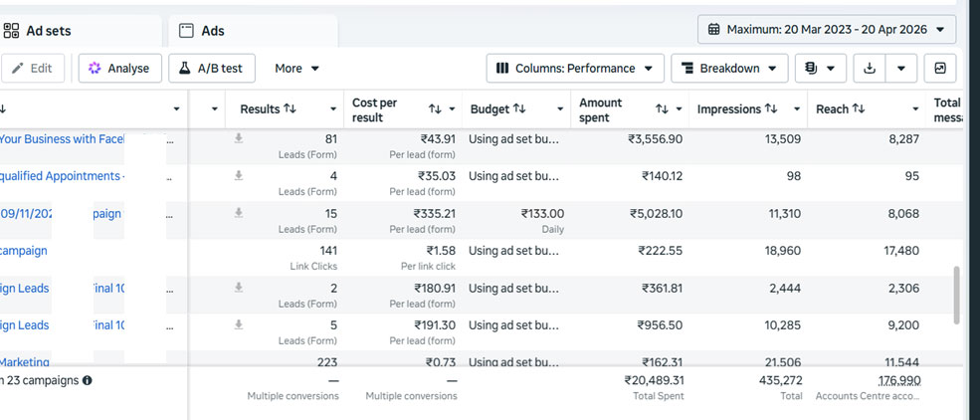Click info icon next to 23 campaigns
The height and width of the screenshot is (420, 980).
(x=88, y=380)
